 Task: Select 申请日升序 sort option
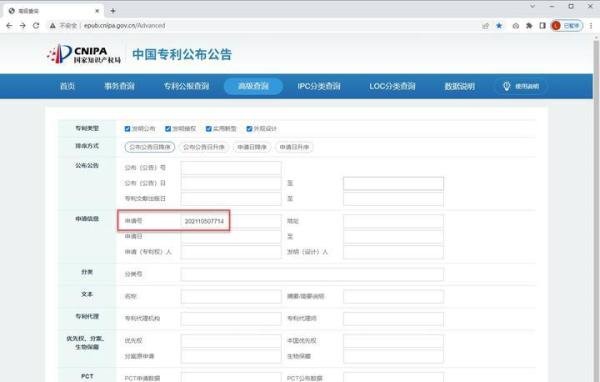point(294,147)
